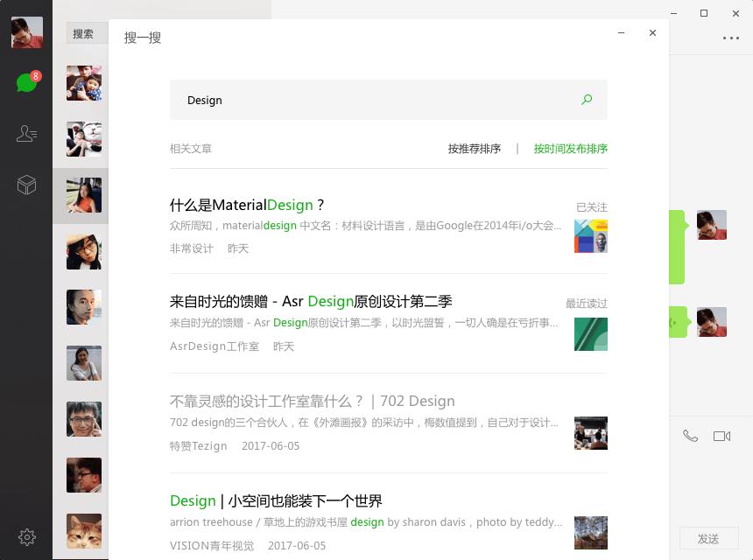The height and width of the screenshot is (560, 753).
Task: Start a voice call with phone icon
Action: [x=690, y=436]
